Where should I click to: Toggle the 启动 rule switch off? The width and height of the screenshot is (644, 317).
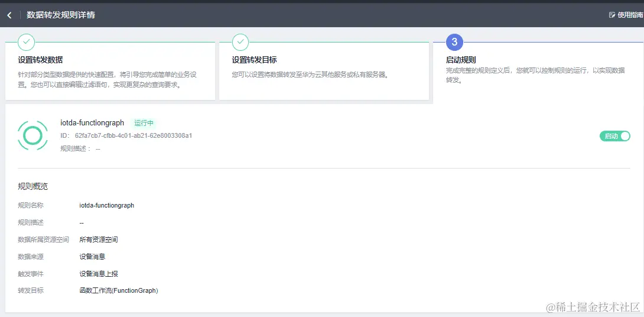(x=615, y=136)
